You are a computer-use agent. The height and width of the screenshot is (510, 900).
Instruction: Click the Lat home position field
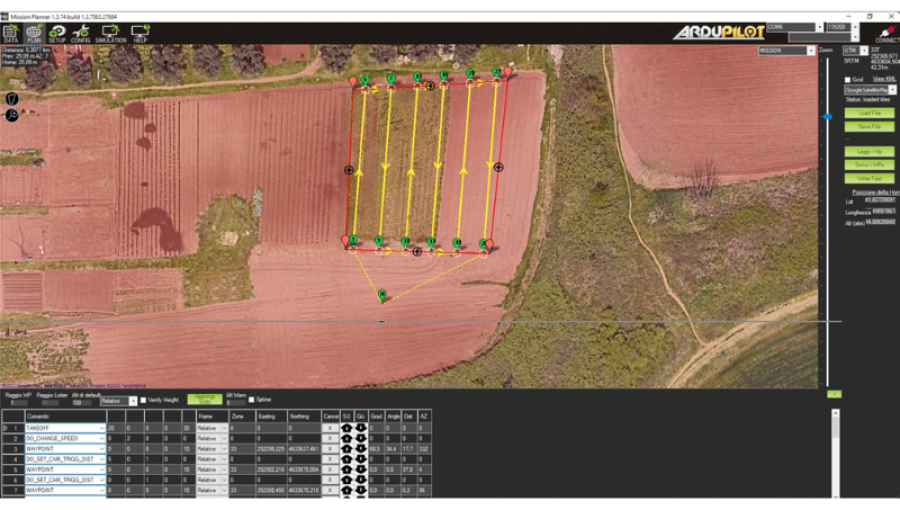click(880, 200)
